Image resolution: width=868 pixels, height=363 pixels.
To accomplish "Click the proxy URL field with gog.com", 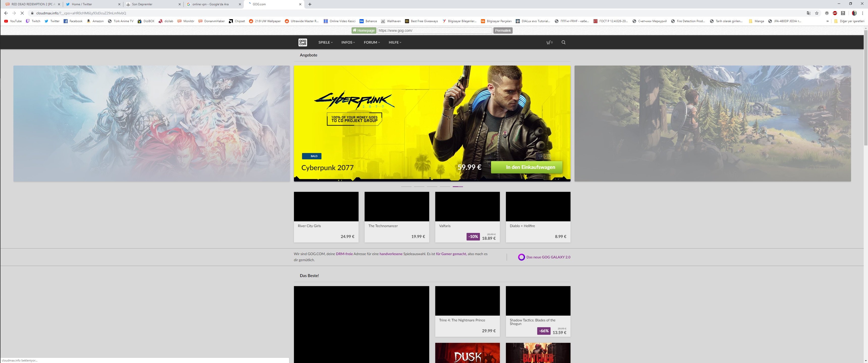I will pyautogui.click(x=435, y=31).
